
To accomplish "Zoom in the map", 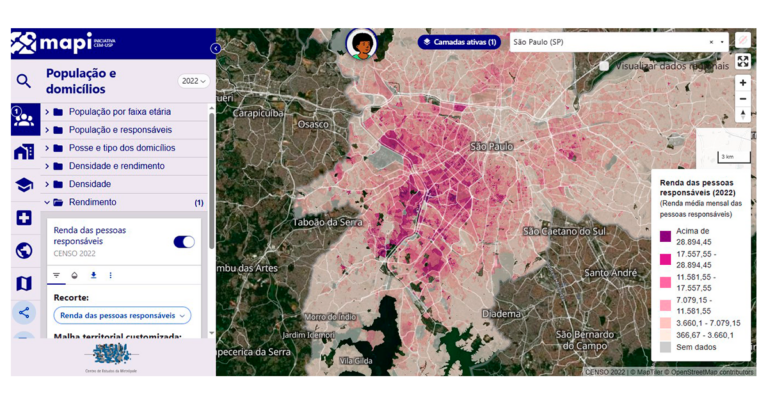I will coord(743,83).
